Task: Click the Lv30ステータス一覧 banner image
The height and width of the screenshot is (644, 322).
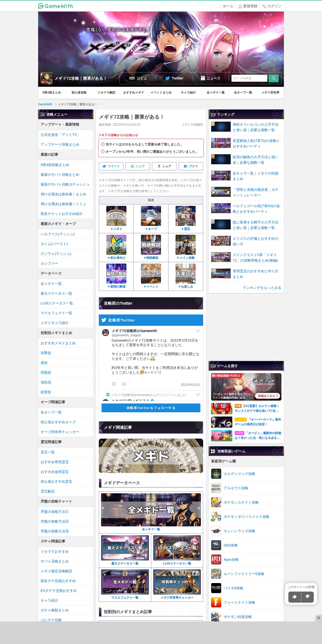Action: point(177,548)
